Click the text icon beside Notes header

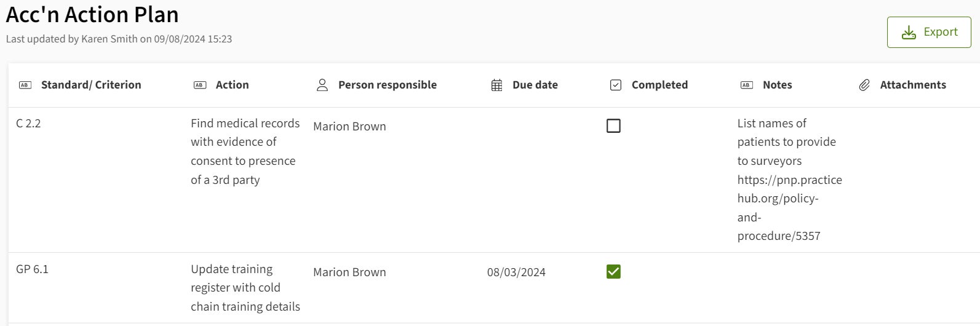click(746, 85)
